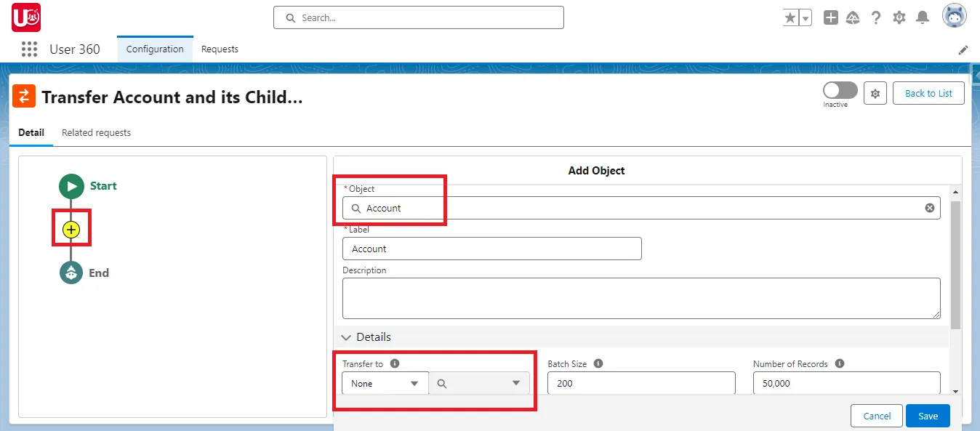This screenshot has height=431, width=980.
Task: Collapse the Details section chevron
Action: tap(346, 337)
